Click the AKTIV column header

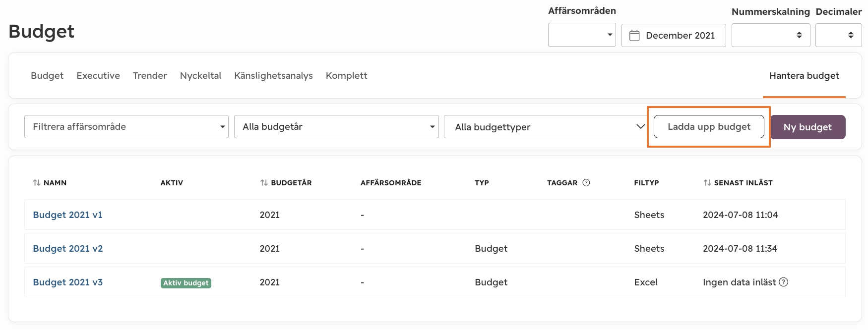[x=172, y=183]
